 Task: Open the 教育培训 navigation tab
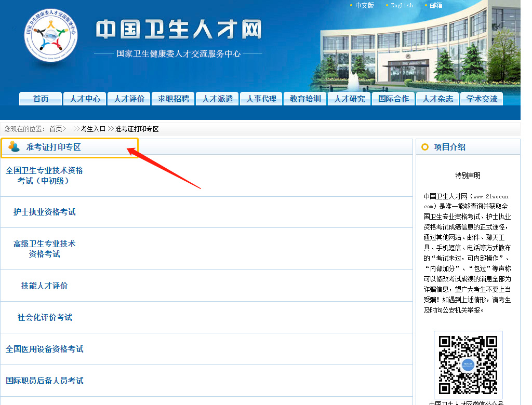coord(305,99)
